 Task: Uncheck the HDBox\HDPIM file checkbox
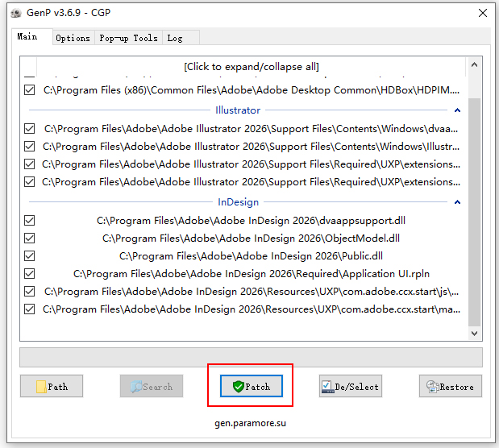tap(30, 90)
